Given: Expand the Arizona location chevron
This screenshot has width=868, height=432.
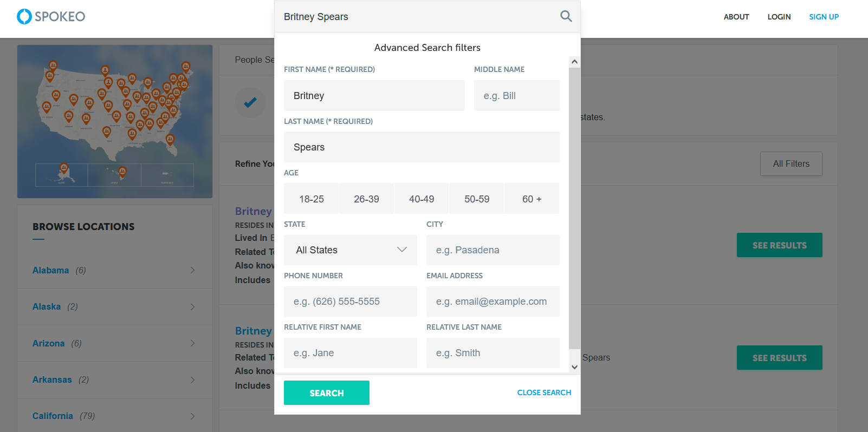Looking at the screenshot, I should [192, 343].
